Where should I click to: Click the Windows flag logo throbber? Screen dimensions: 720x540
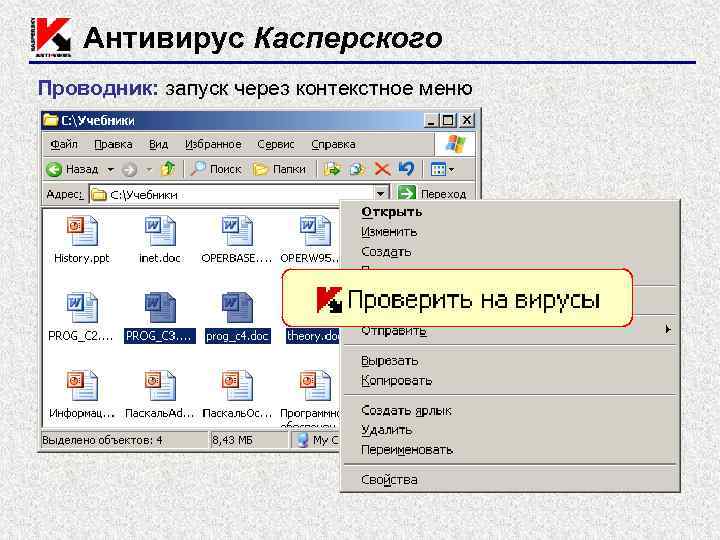pos(455,144)
